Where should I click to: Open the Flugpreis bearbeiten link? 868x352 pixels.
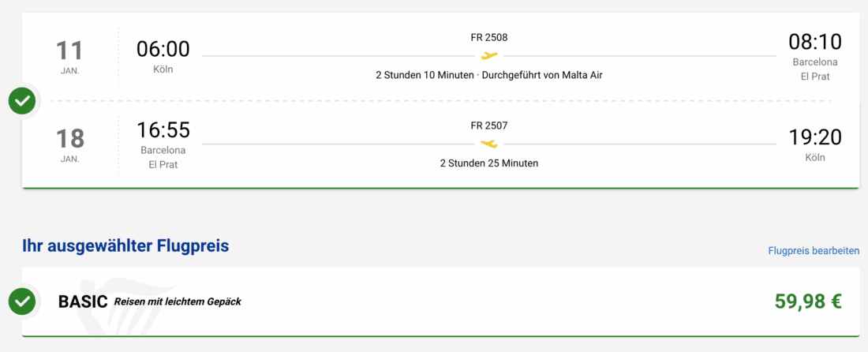click(x=814, y=250)
